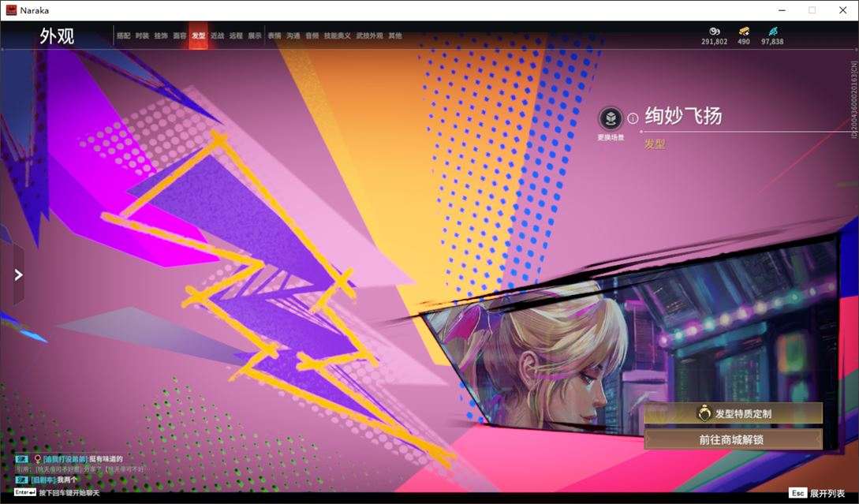The height and width of the screenshot is (504, 859).
Task: Switch to the 远程 tab
Action: (236, 35)
